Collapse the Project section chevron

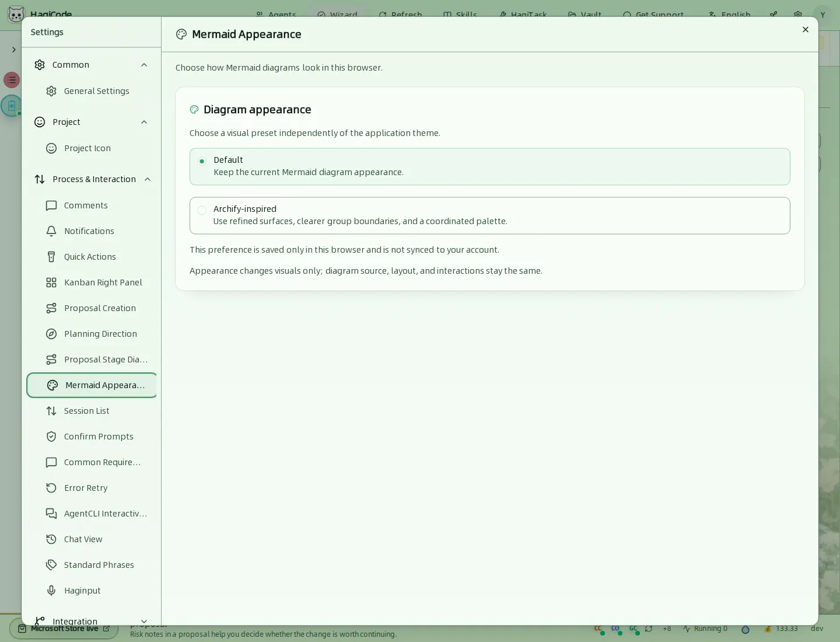click(x=144, y=122)
